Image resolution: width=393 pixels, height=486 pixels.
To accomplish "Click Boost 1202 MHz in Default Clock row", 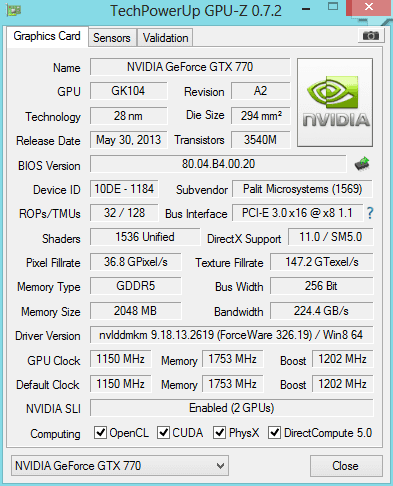I will click(342, 384).
